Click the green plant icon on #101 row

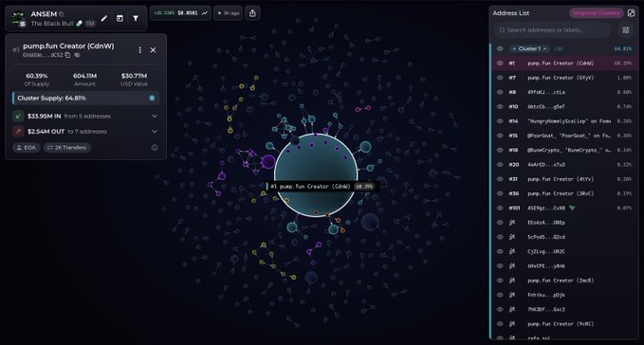572,208
